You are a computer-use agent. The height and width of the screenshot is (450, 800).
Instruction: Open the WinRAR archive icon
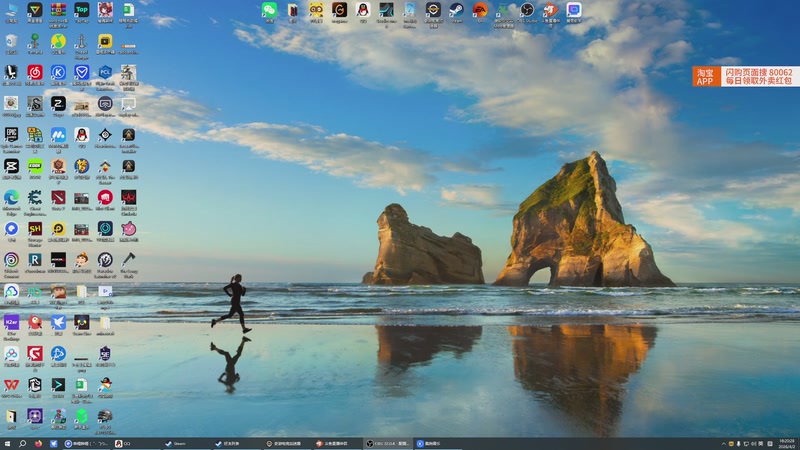(58, 11)
